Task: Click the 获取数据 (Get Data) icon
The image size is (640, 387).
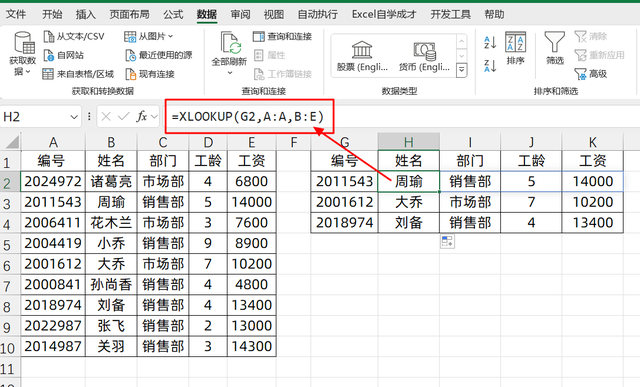Action: click(x=24, y=43)
